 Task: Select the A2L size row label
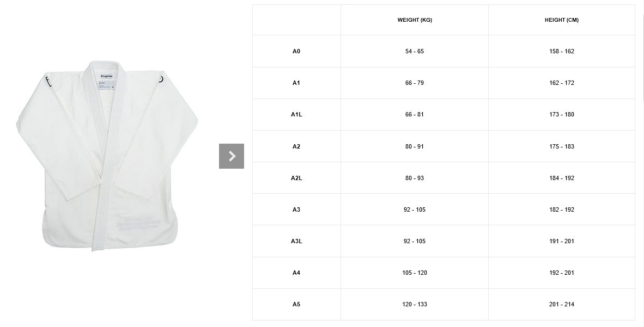tap(296, 178)
